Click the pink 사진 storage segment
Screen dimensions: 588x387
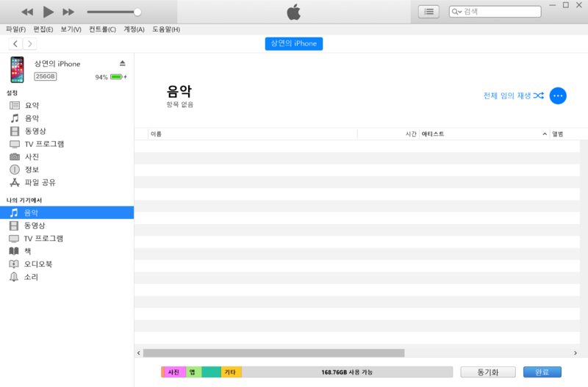[x=175, y=372]
